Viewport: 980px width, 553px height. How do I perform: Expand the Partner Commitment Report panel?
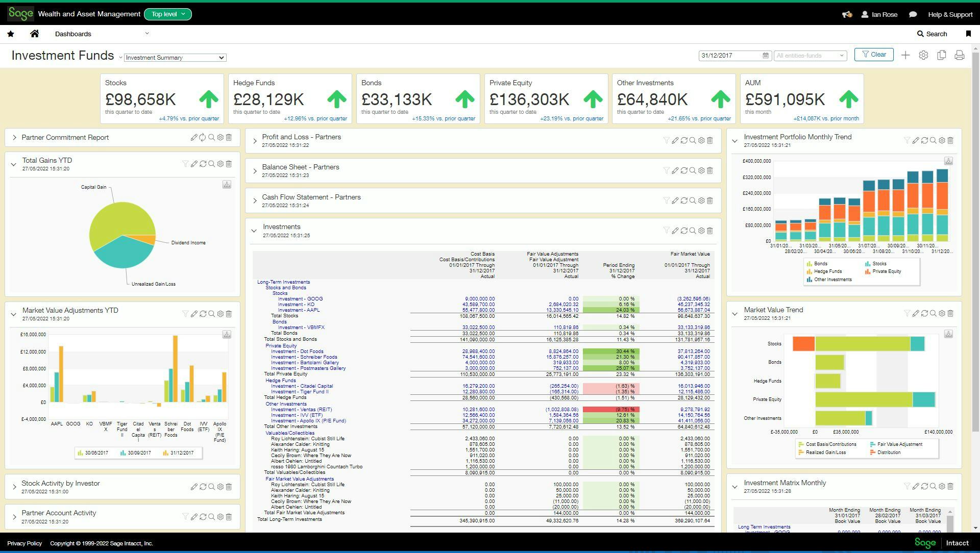[x=14, y=138]
